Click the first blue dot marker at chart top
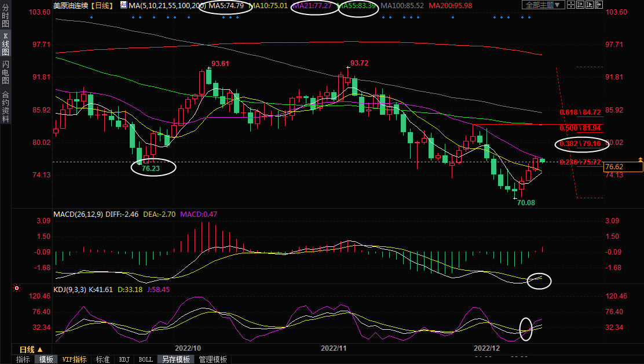The height and width of the screenshot is (364, 644). pos(92,17)
